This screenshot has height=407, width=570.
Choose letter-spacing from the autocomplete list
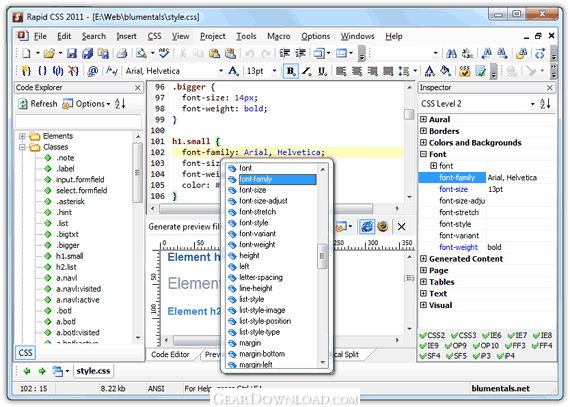[x=261, y=277]
